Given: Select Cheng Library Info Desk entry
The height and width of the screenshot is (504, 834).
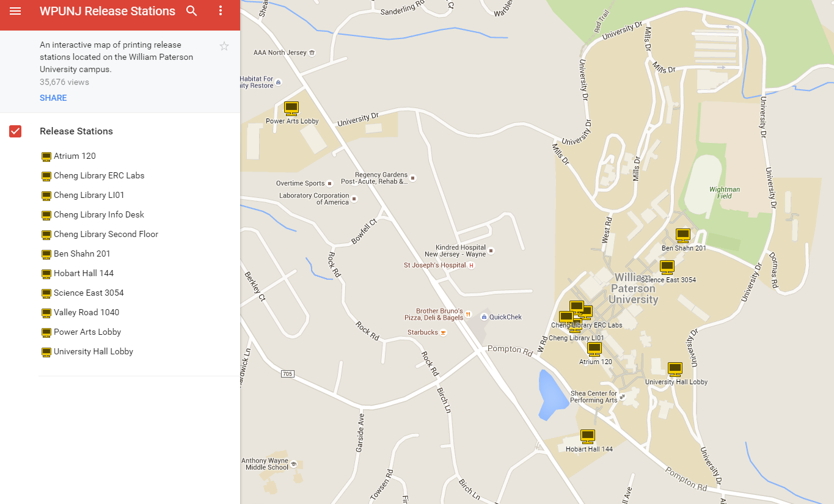Looking at the screenshot, I should click(x=98, y=214).
